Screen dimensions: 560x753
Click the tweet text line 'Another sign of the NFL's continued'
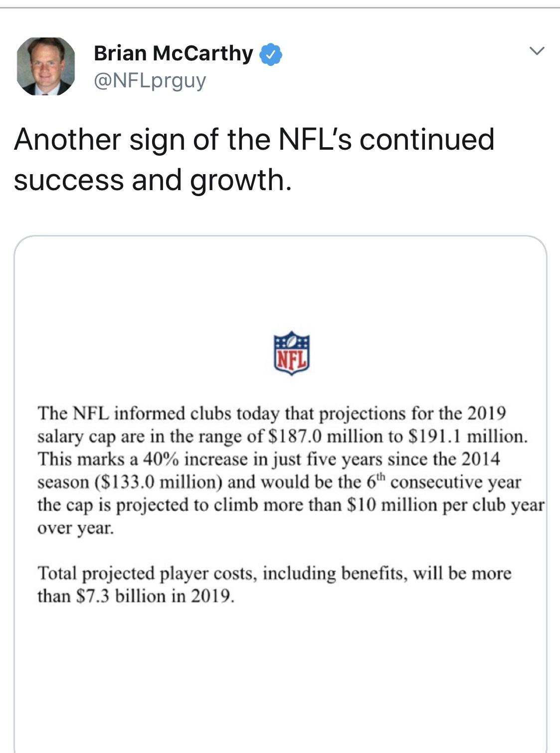click(254, 139)
